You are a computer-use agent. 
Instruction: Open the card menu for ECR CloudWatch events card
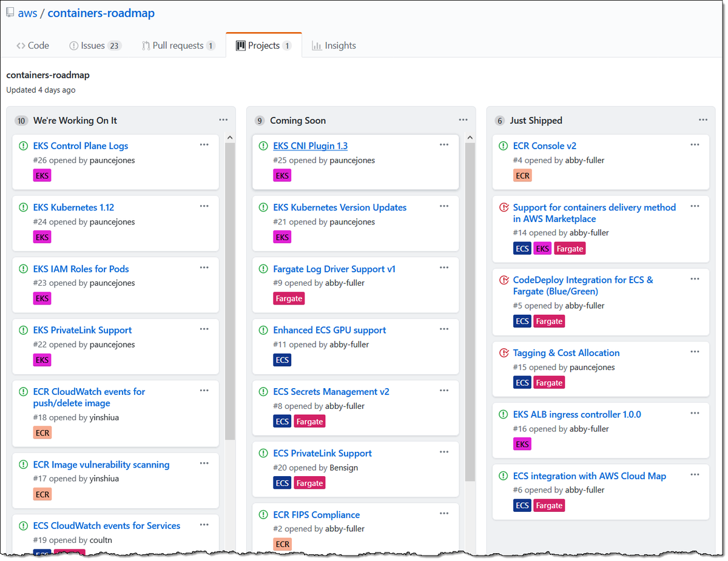click(204, 391)
